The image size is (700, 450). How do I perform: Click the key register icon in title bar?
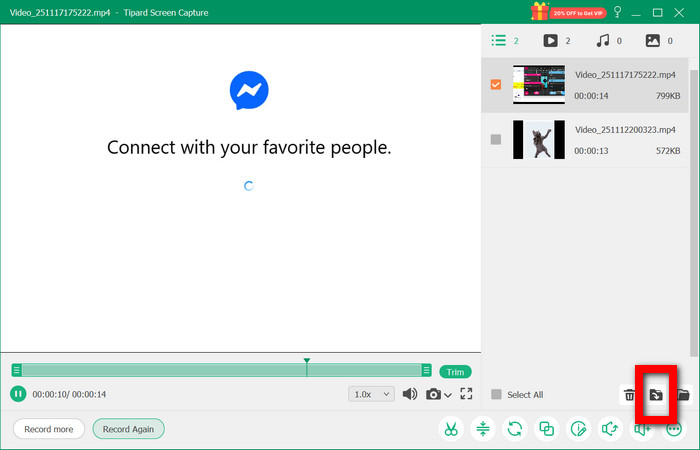point(617,12)
